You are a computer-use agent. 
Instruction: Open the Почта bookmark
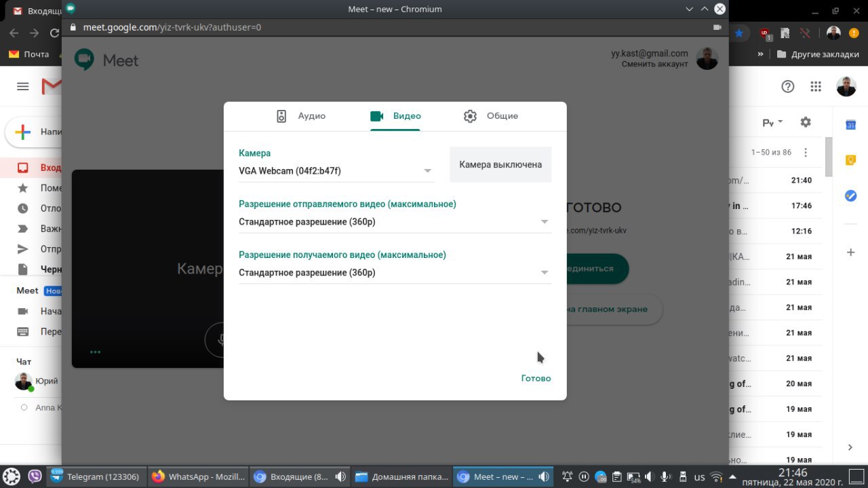pos(28,54)
